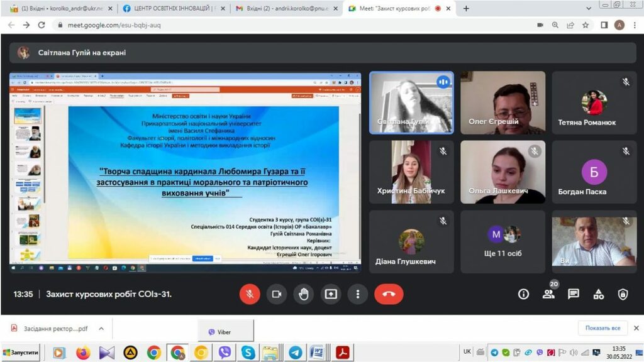Open the Activities panel
644x362 pixels.
(598, 294)
